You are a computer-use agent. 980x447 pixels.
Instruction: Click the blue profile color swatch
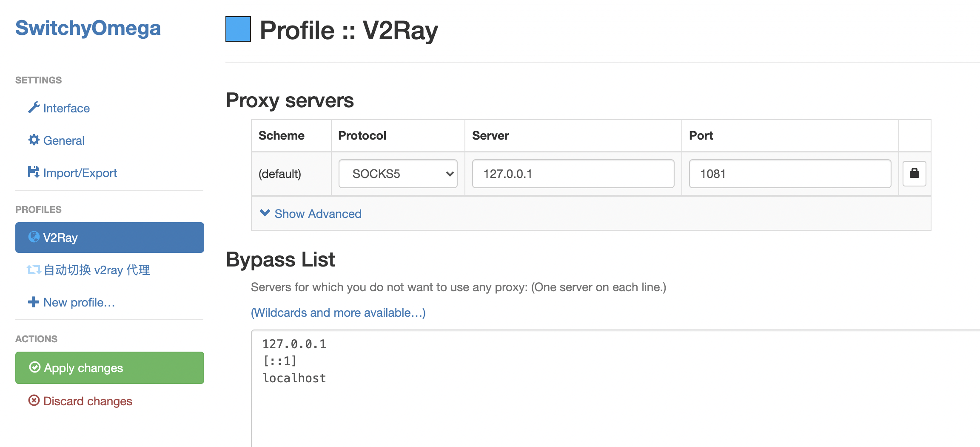pos(238,29)
